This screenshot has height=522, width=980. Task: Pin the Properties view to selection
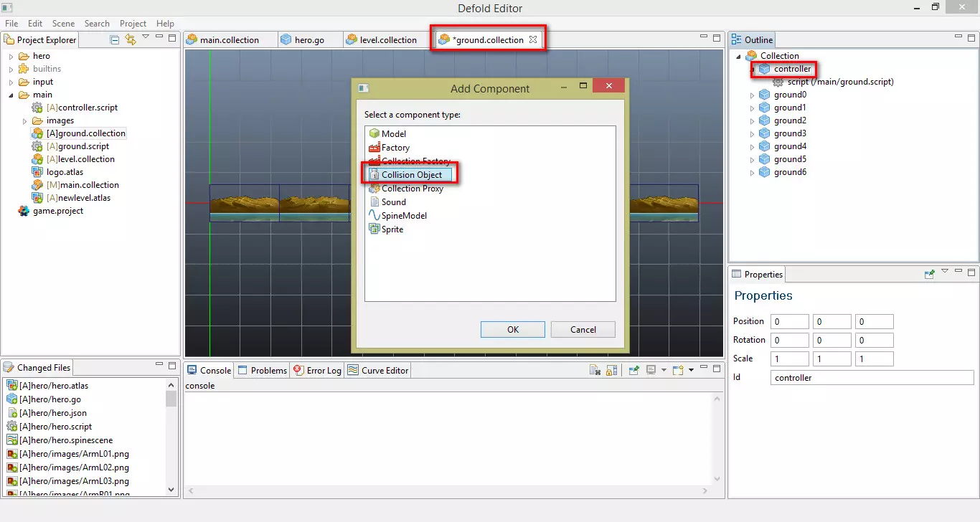(930, 274)
